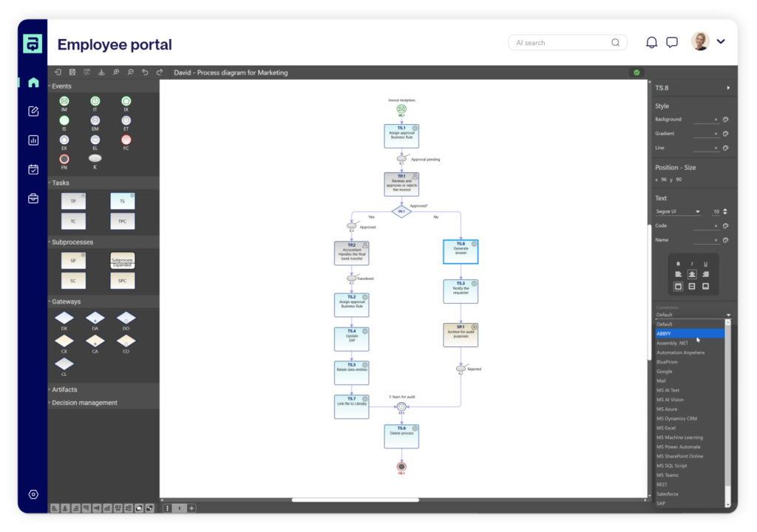Image resolution: width=757 pixels, height=532 pixels.
Task: Click the green status indicator above the canvas
Action: 635,72
